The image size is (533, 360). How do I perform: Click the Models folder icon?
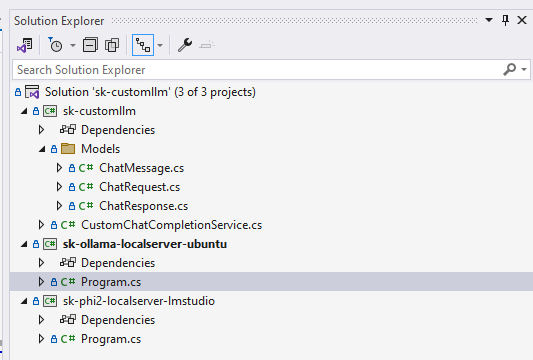pyautogui.click(x=68, y=149)
